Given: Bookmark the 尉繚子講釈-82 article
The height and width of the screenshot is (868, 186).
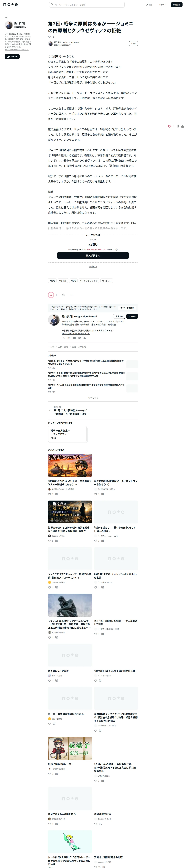Looking at the screenshot, I should [56, 774].
